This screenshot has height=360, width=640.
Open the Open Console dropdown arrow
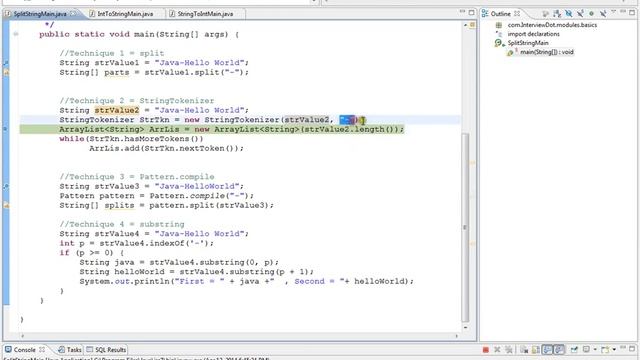614,350
